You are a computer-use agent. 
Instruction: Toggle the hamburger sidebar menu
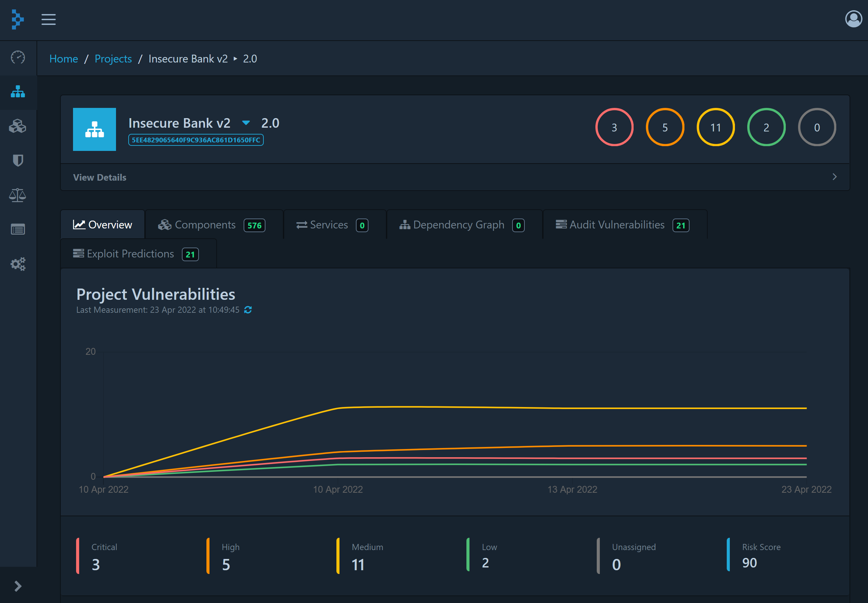[x=48, y=19]
